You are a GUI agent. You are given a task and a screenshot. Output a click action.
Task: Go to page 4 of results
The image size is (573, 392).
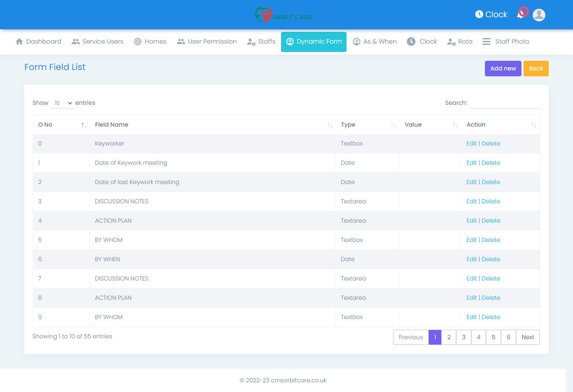point(479,337)
